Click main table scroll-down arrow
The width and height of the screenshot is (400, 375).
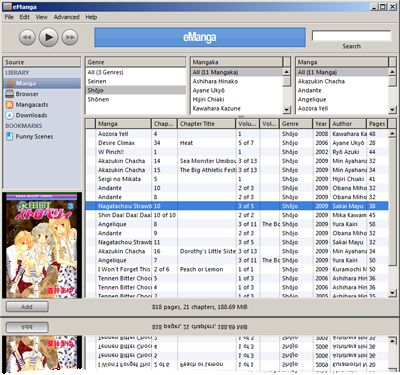click(392, 293)
